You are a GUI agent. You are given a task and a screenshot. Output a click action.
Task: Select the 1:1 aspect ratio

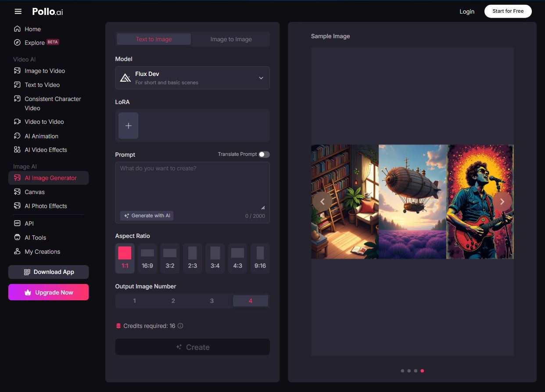(x=125, y=258)
